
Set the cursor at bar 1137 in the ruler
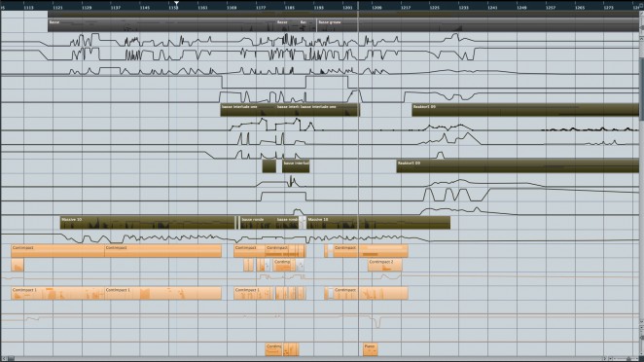pyautogui.click(x=116, y=8)
